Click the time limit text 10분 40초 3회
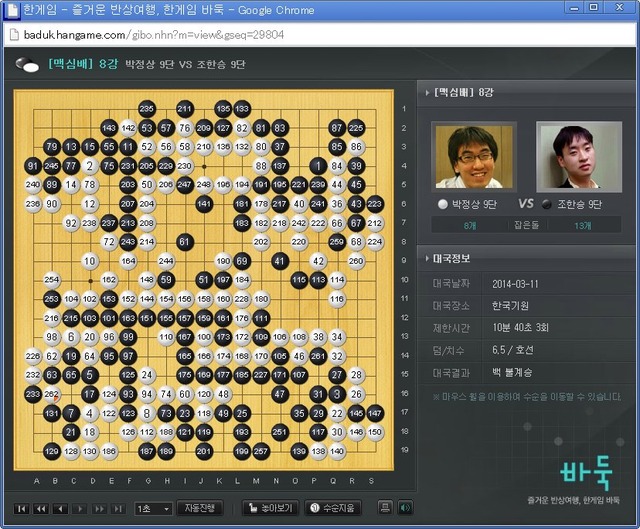The width and height of the screenshot is (640, 529). (x=520, y=328)
